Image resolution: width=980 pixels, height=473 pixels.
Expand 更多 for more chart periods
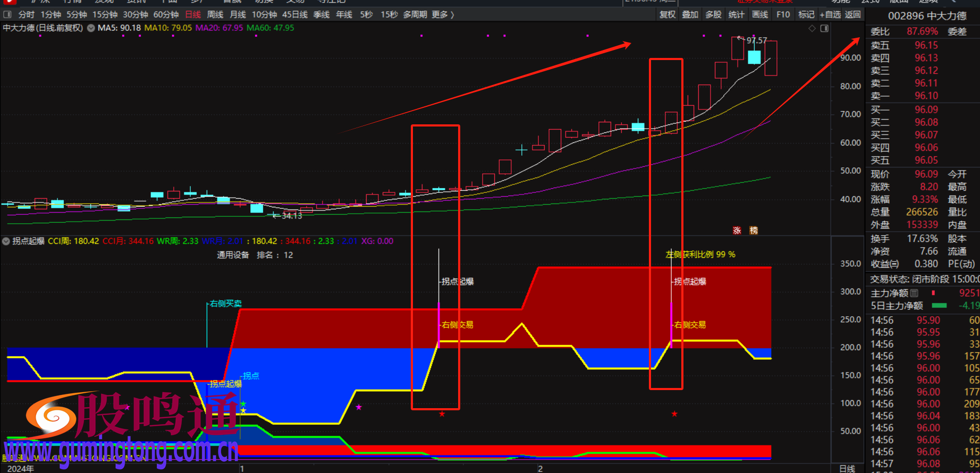coord(443,14)
